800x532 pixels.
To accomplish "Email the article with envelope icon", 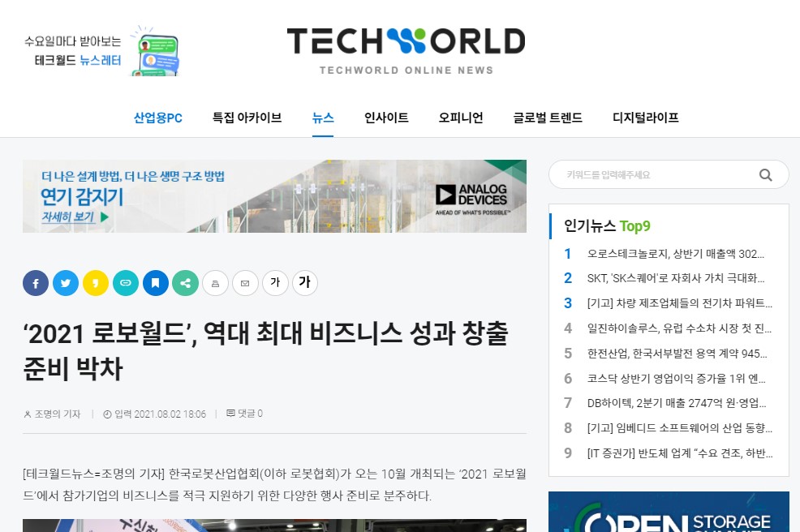I will click(x=245, y=283).
